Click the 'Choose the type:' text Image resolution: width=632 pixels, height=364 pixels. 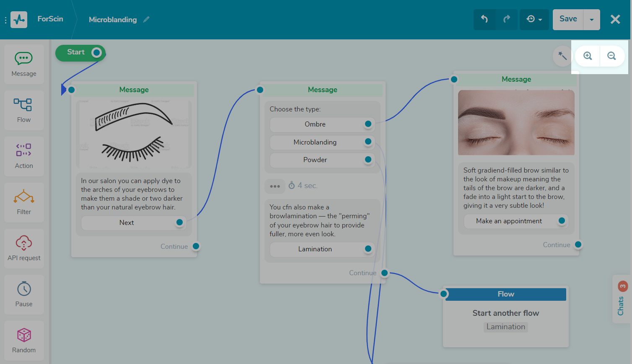295,109
